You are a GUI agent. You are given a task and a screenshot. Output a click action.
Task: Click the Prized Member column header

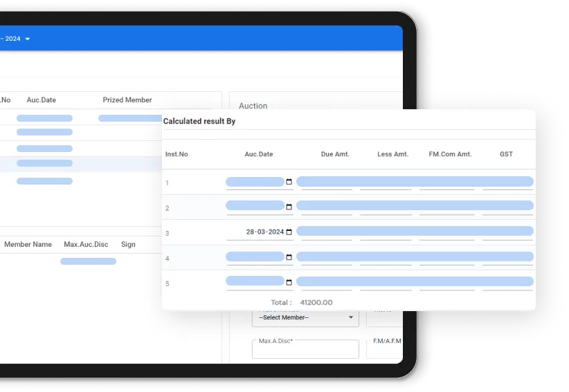click(127, 100)
